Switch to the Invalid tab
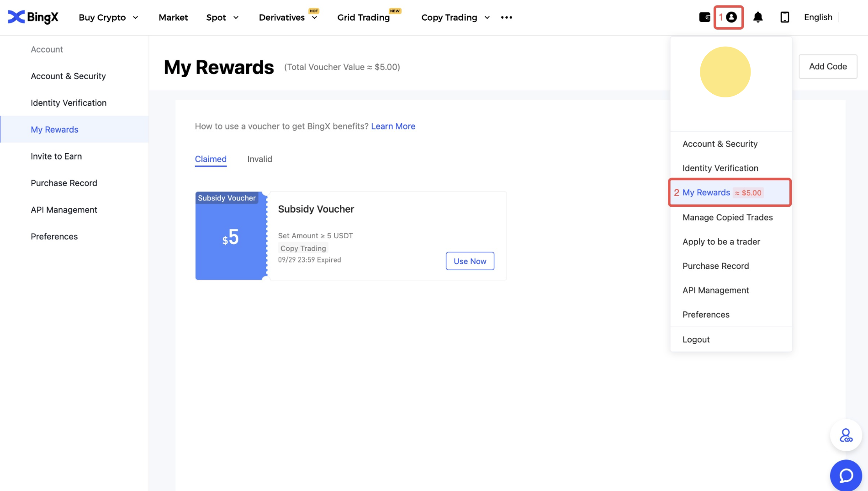The image size is (868, 491). click(x=259, y=159)
